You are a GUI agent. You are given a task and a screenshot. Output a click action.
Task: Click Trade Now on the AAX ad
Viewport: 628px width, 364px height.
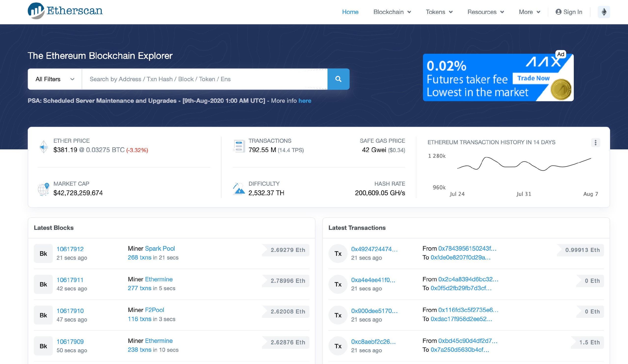pos(533,78)
